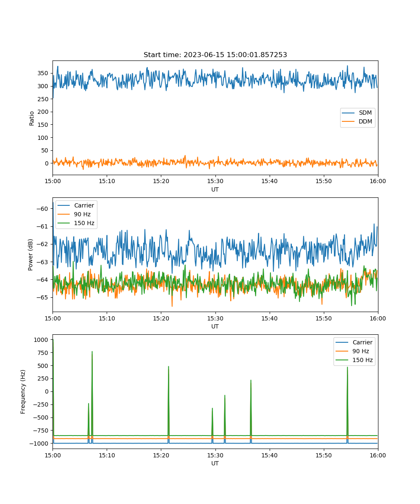This screenshot has height=504, width=420.
Task: Click the 15:50 tick under the Power plot
Action: (323, 318)
